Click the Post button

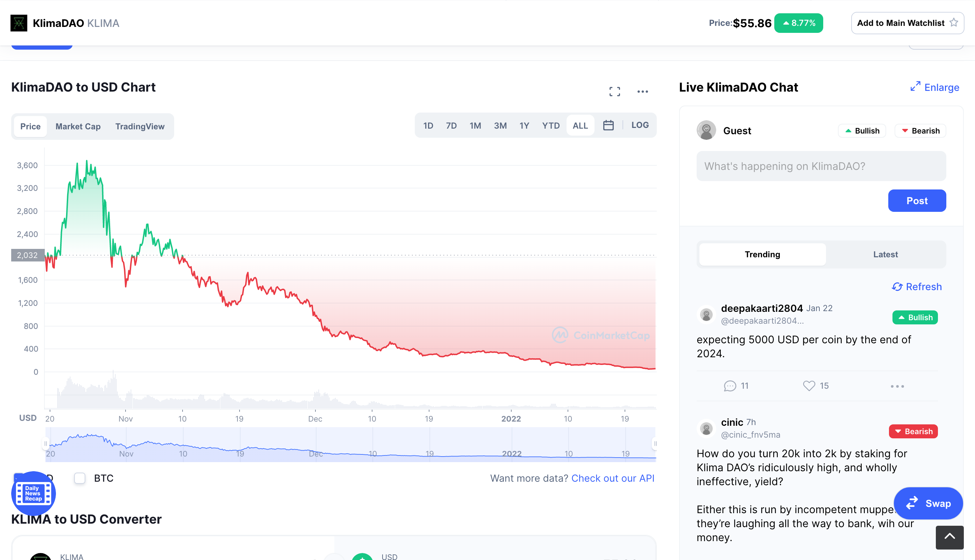click(x=917, y=200)
